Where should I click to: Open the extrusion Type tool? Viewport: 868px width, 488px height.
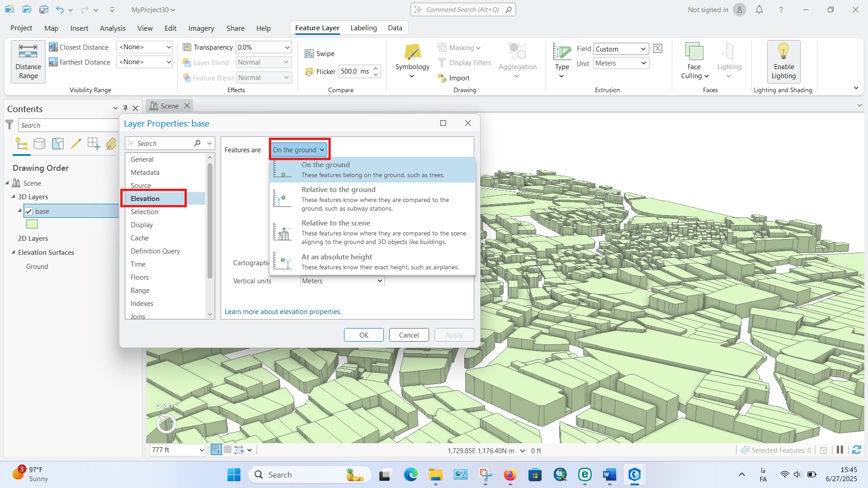click(x=562, y=61)
